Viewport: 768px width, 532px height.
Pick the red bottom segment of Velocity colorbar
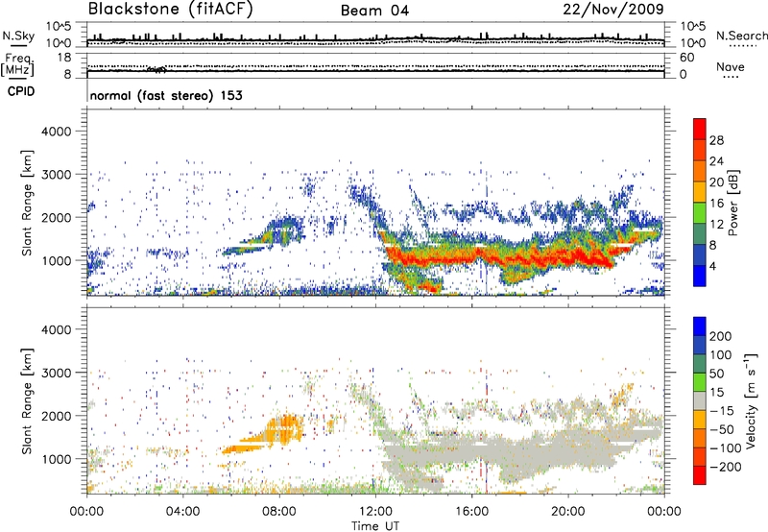[700, 475]
